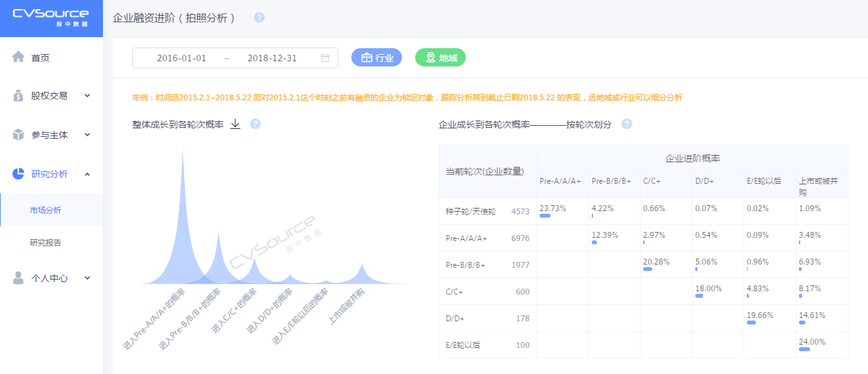Click the CVSource logo
The height and width of the screenshot is (374, 868).
50,18
